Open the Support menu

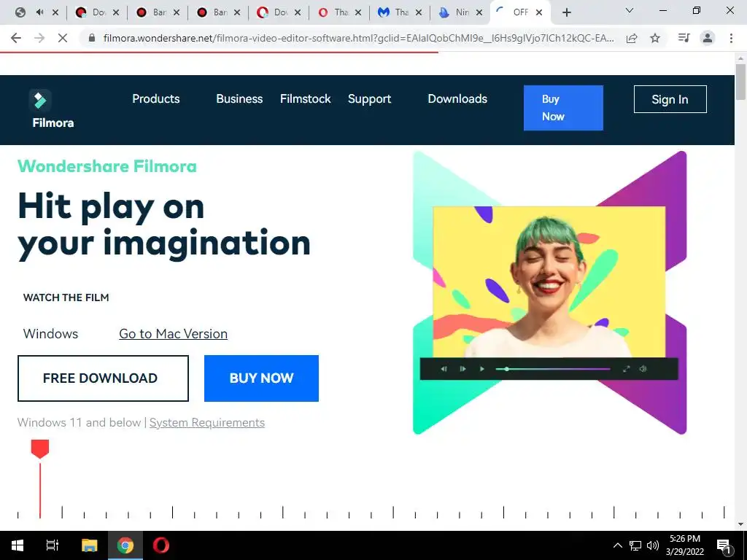pyautogui.click(x=369, y=99)
